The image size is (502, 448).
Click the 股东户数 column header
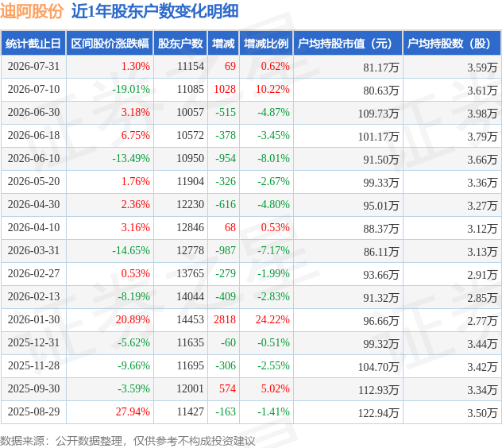[x=180, y=43]
